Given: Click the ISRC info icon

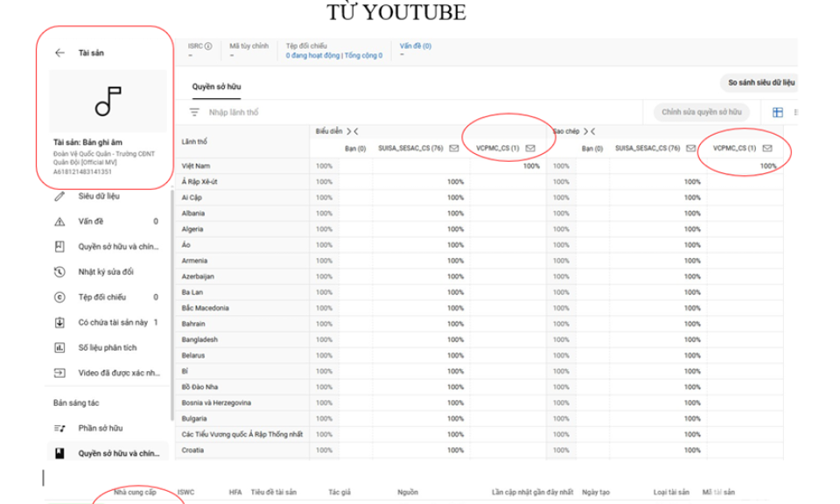Looking at the screenshot, I should click(208, 46).
